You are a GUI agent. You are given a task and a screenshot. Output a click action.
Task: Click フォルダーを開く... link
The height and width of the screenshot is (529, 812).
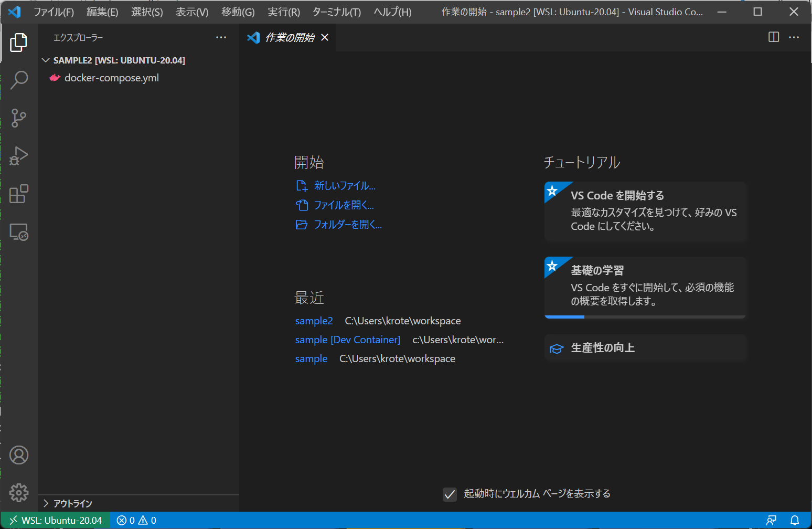tap(339, 225)
